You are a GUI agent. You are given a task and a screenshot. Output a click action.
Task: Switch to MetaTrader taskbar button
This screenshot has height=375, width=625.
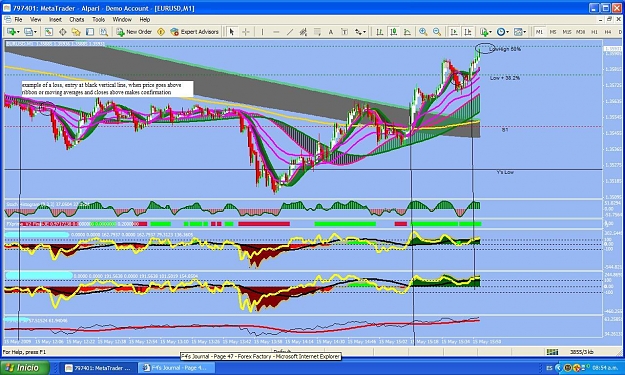(99, 368)
